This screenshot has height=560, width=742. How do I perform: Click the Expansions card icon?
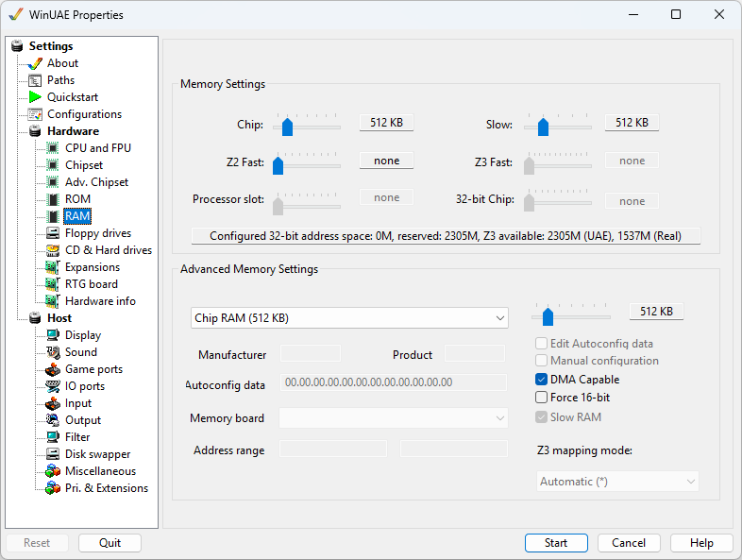click(x=53, y=267)
